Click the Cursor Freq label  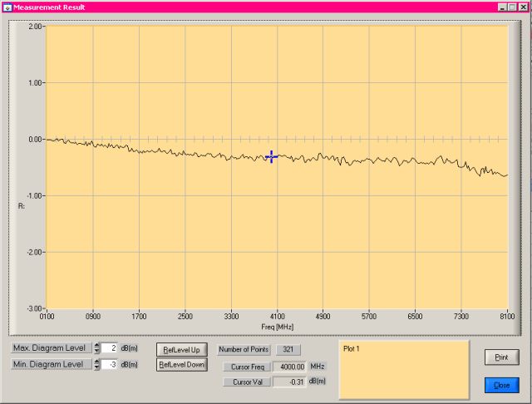[x=248, y=367]
